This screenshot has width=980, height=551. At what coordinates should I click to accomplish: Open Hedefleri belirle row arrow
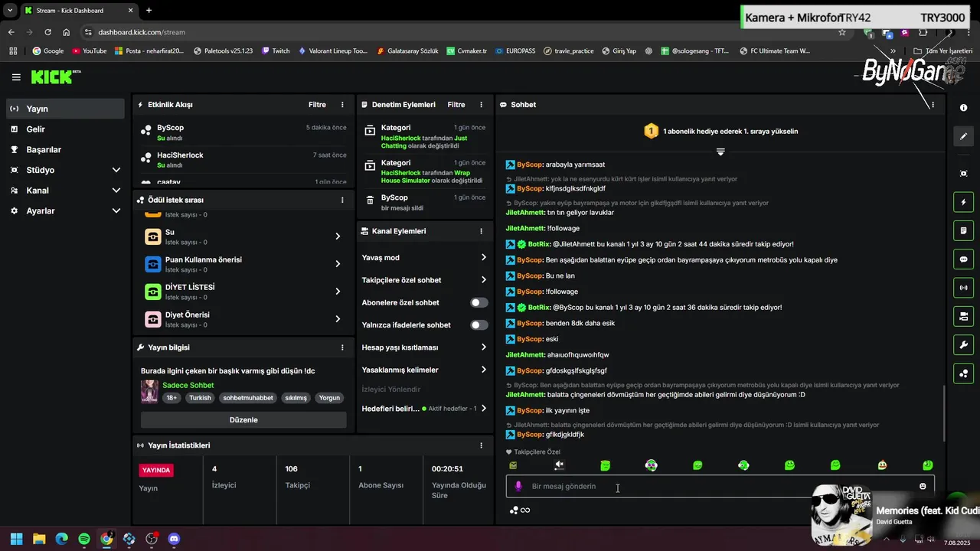[x=484, y=409]
